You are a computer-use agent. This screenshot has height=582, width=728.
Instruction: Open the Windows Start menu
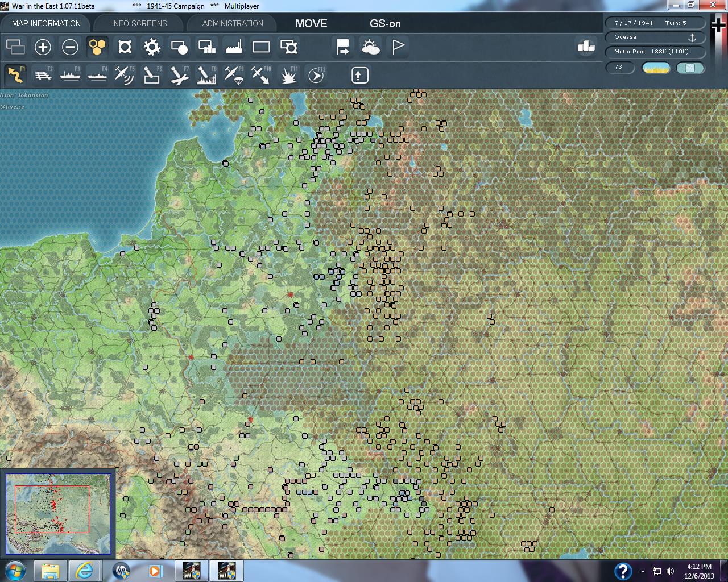15,571
